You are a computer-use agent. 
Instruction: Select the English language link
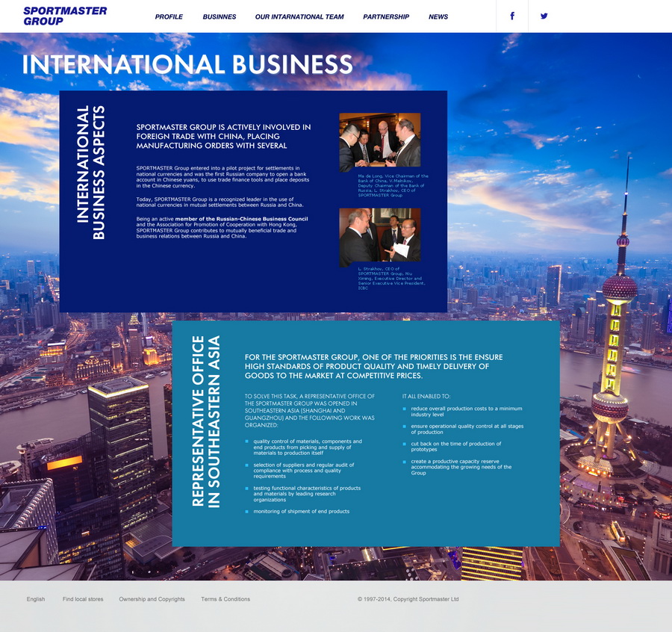point(36,599)
